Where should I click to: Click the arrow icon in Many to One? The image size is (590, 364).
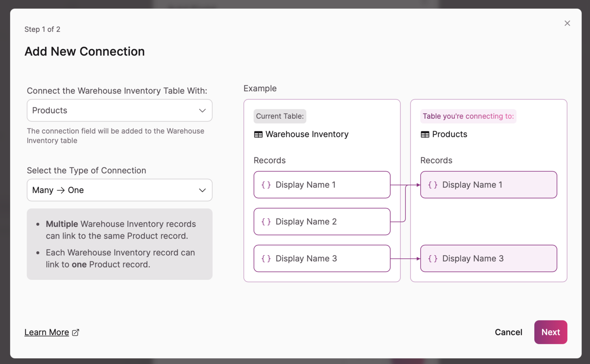tap(61, 190)
